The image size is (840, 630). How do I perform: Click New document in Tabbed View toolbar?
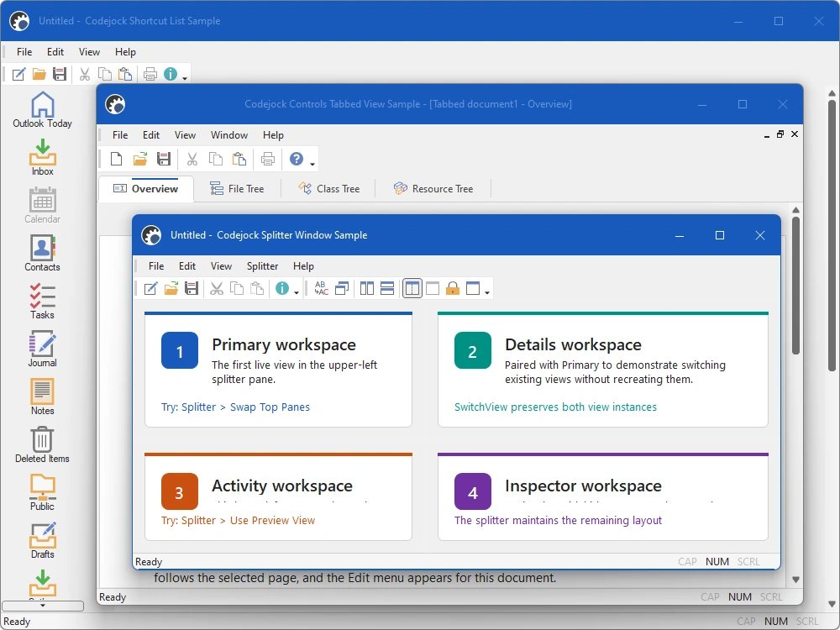point(116,159)
